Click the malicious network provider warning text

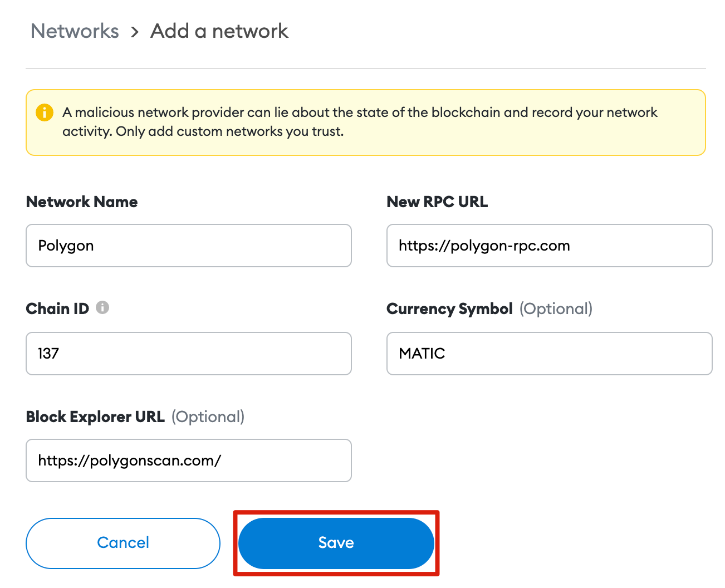click(360, 122)
